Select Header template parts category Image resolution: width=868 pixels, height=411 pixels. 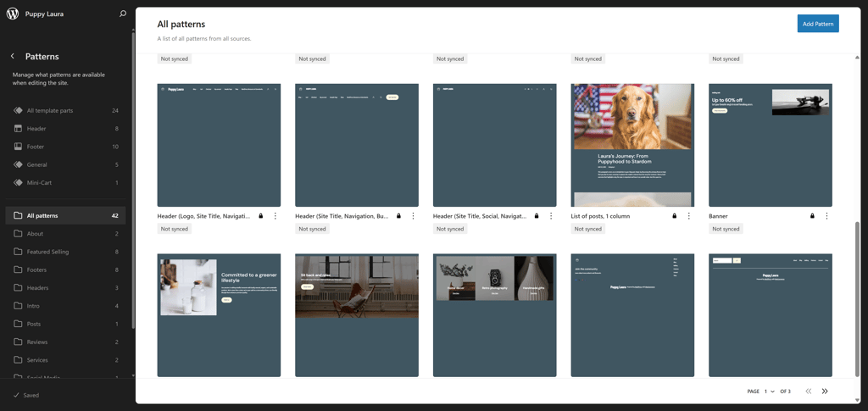[x=65, y=128]
